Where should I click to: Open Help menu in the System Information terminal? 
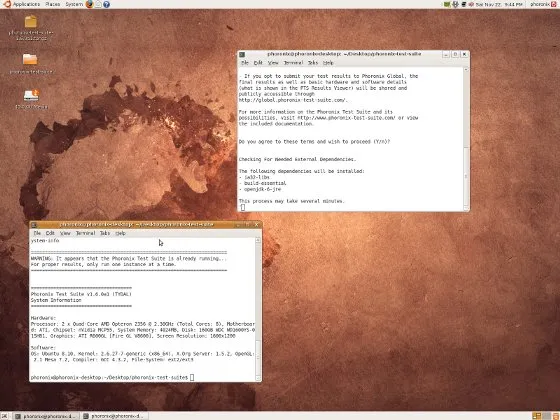(x=120, y=233)
